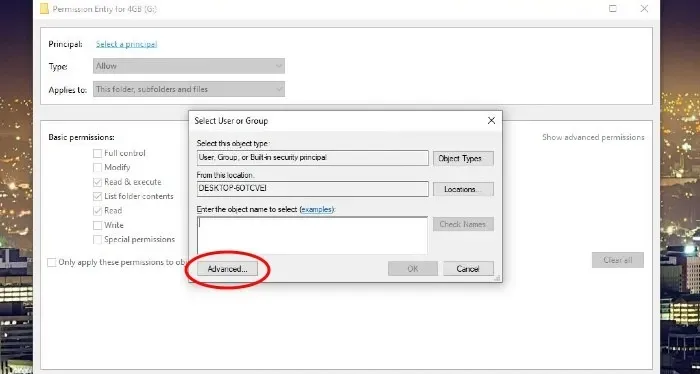Click inside the object name text box
Screen dimensions: 700x374
(312, 236)
